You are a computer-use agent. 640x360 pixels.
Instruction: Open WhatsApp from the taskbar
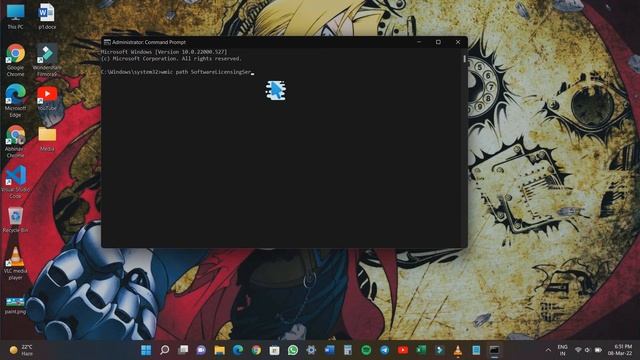tap(293, 350)
